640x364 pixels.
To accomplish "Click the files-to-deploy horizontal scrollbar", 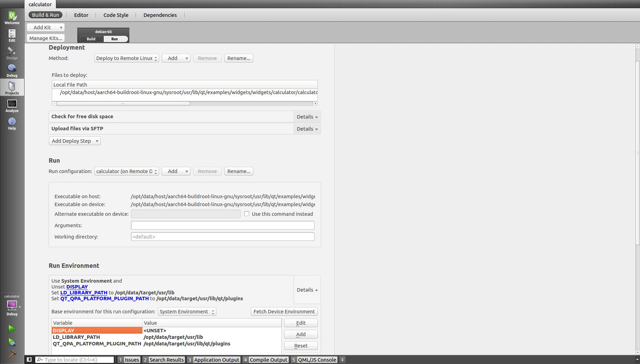I will point(123,103).
